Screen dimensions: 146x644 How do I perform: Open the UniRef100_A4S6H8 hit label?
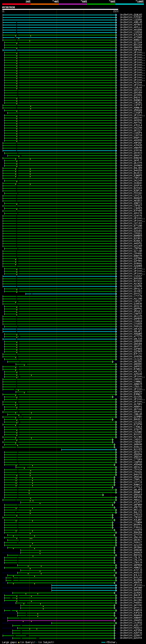click(x=131, y=30)
